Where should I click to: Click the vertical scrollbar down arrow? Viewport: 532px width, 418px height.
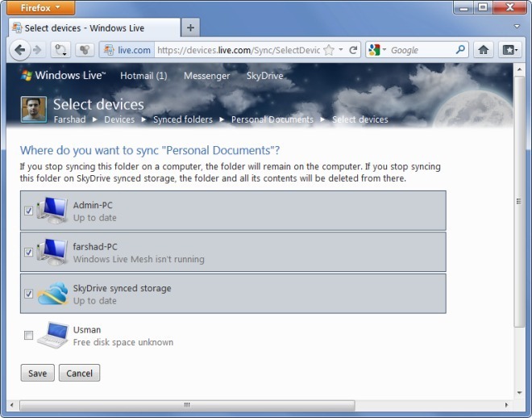pos(519,392)
